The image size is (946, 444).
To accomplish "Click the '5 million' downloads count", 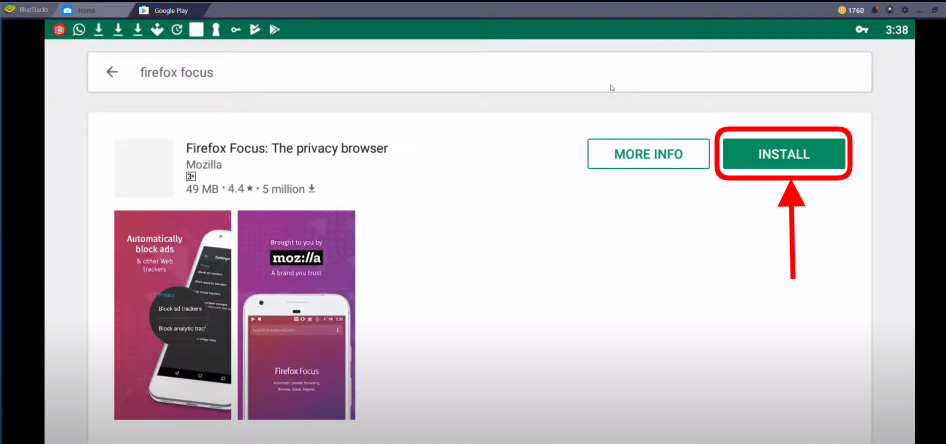I will point(284,189).
